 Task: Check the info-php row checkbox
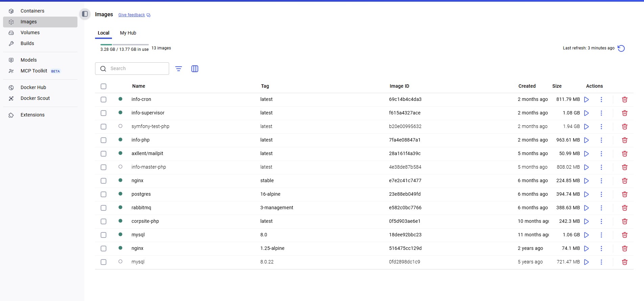(x=103, y=140)
